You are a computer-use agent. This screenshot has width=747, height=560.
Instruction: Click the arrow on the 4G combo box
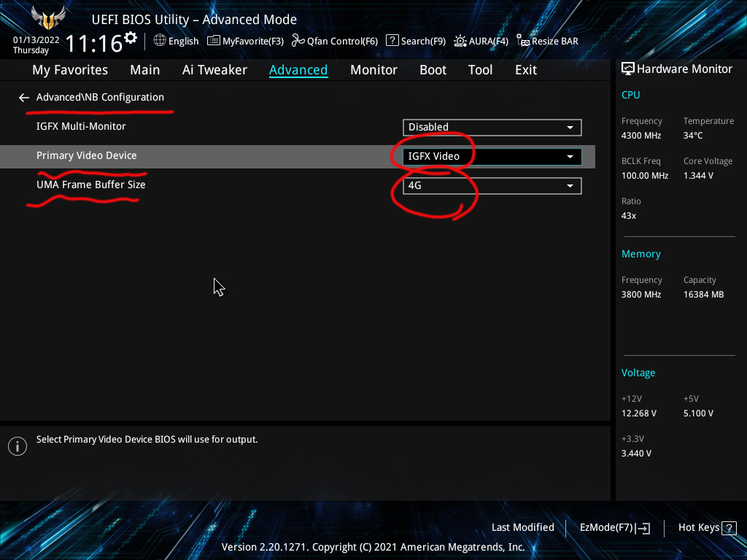pos(570,186)
